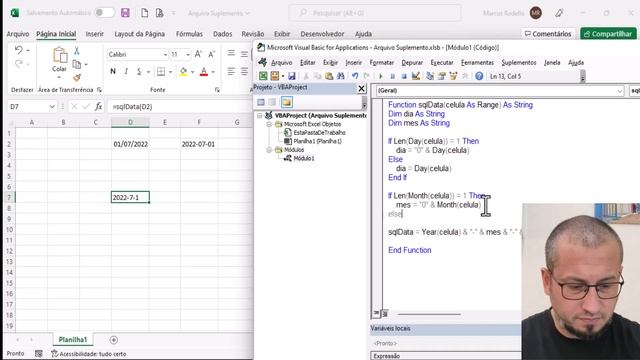This screenshot has height=360, width=640.
Task: Click the column D header in Excel
Action: point(130,122)
